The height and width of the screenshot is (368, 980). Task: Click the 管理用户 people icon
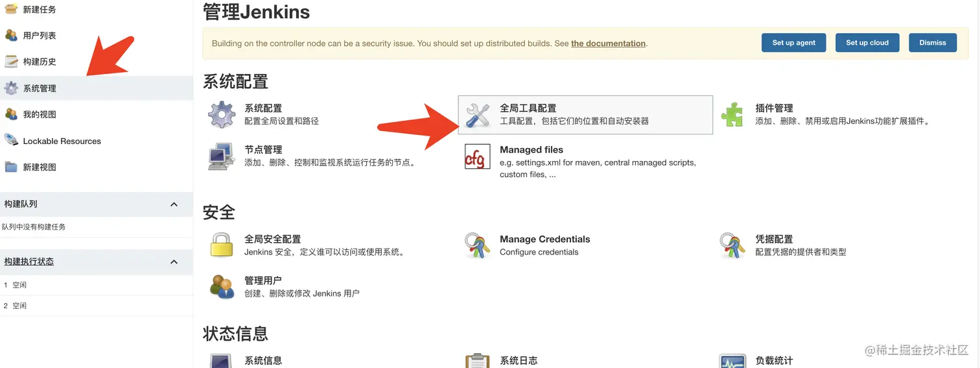click(x=222, y=287)
